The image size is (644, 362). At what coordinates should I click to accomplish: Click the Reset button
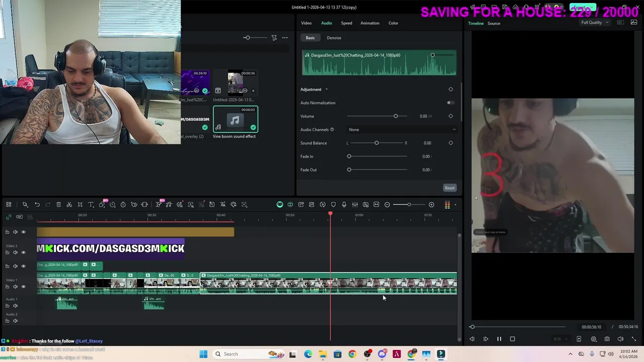click(450, 188)
